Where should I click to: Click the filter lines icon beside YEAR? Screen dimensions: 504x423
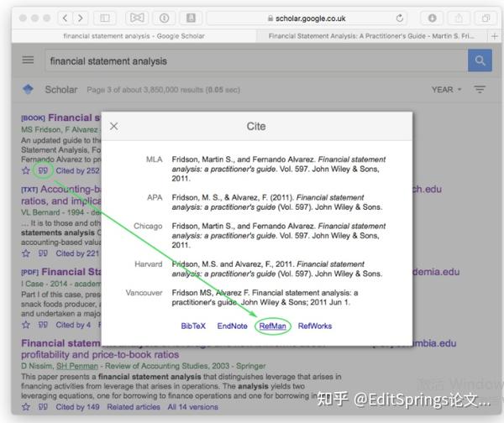(x=480, y=89)
